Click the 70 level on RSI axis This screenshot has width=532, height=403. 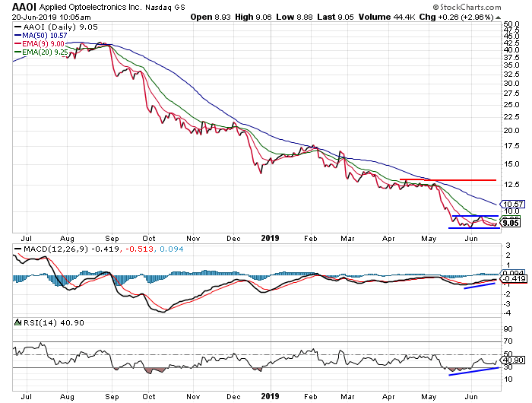click(508, 341)
